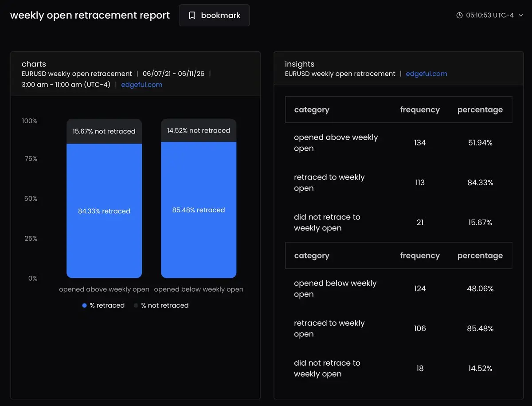
Task: Click the blue % retraced legend dot
Action: 84,305
